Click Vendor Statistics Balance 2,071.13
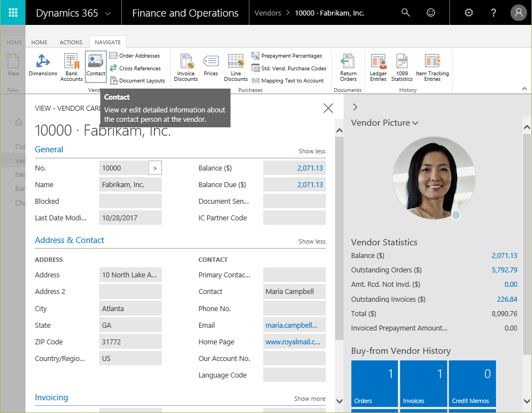532x413 pixels. tap(504, 256)
